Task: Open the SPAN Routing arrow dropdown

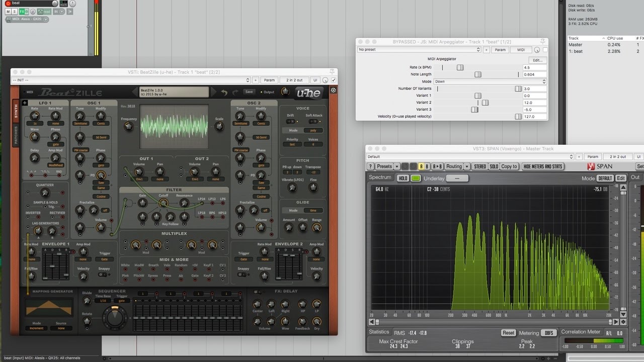Action: coord(467,166)
